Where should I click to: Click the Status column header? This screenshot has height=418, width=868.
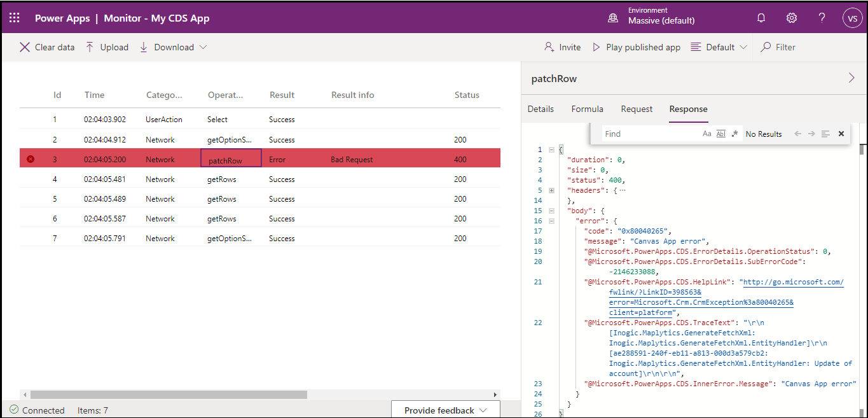[467, 95]
